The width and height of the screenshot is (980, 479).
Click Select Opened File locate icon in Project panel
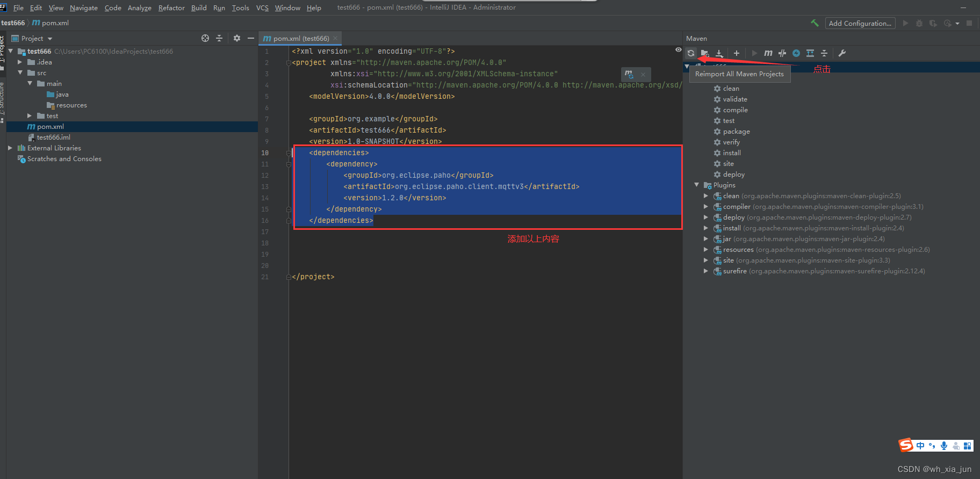click(x=205, y=38)
